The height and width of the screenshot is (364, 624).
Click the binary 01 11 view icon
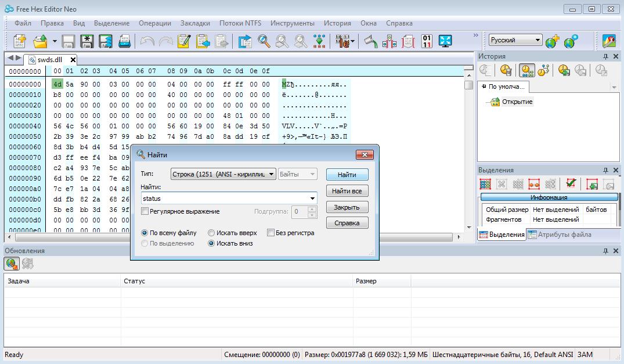(x=427, y=41)
